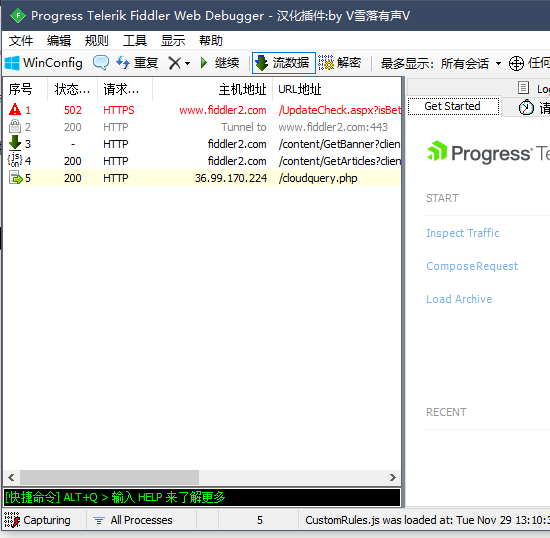Click the 重复 replay button
This screenshot has width=550, height=538.
click(x=137, y=63)
